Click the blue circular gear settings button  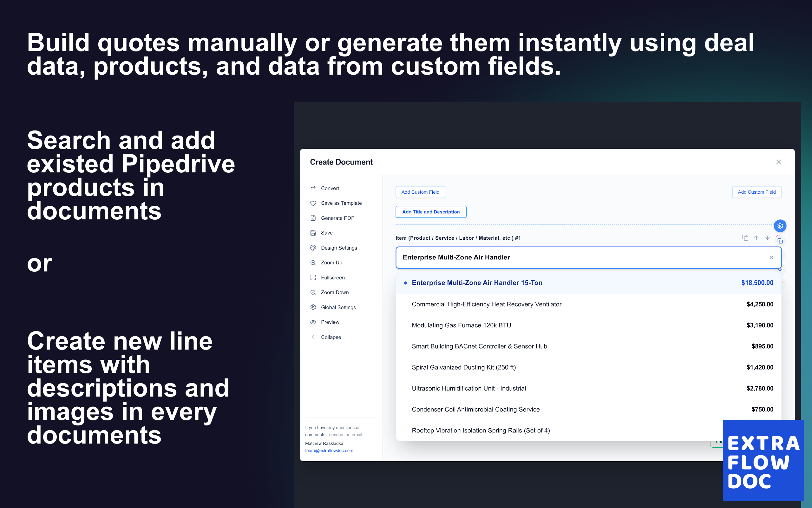coord(780,226)
